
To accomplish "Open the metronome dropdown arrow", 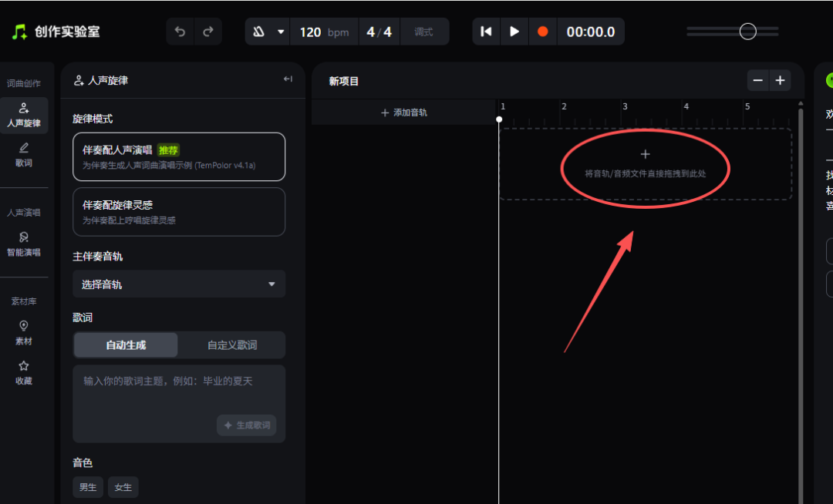I will [x=281, y=32].
